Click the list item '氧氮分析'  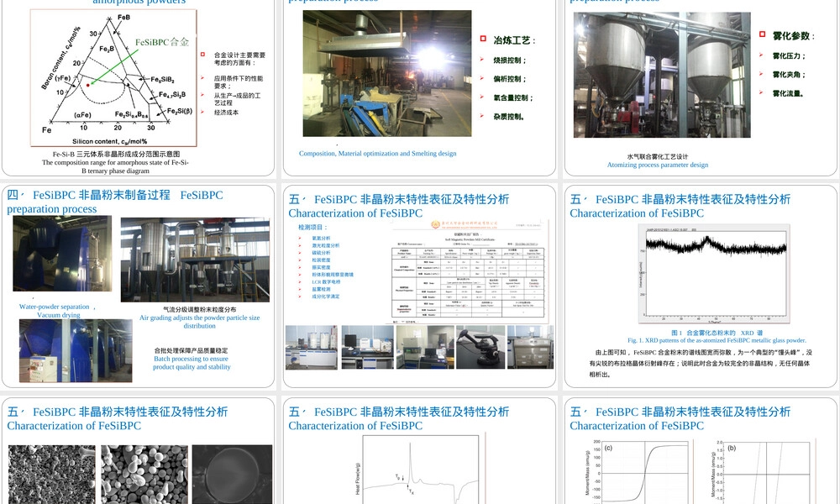pyautogui.click(x=321, y=239)
